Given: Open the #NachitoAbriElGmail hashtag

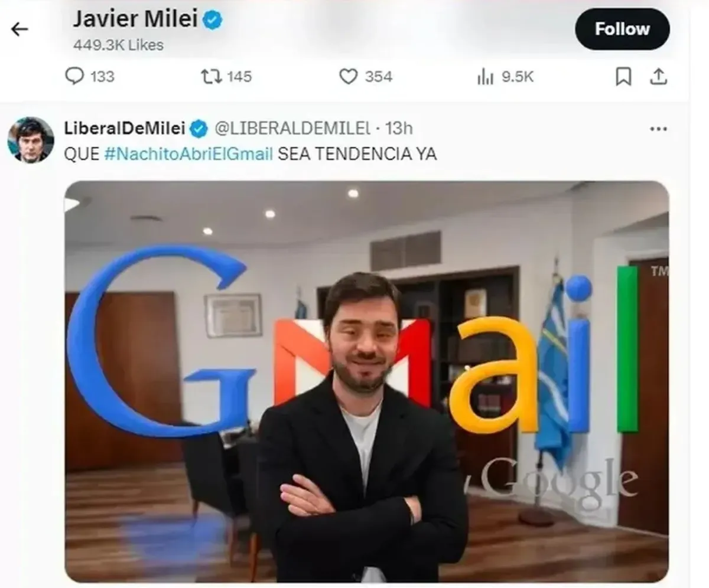Looking at the screenshot, I should tap(188, 154).
